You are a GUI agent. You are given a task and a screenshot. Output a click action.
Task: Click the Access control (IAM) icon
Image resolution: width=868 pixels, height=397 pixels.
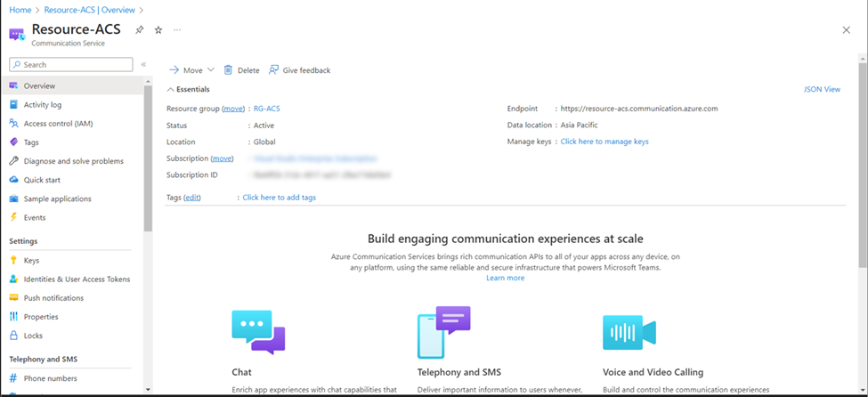click(14, 124)
